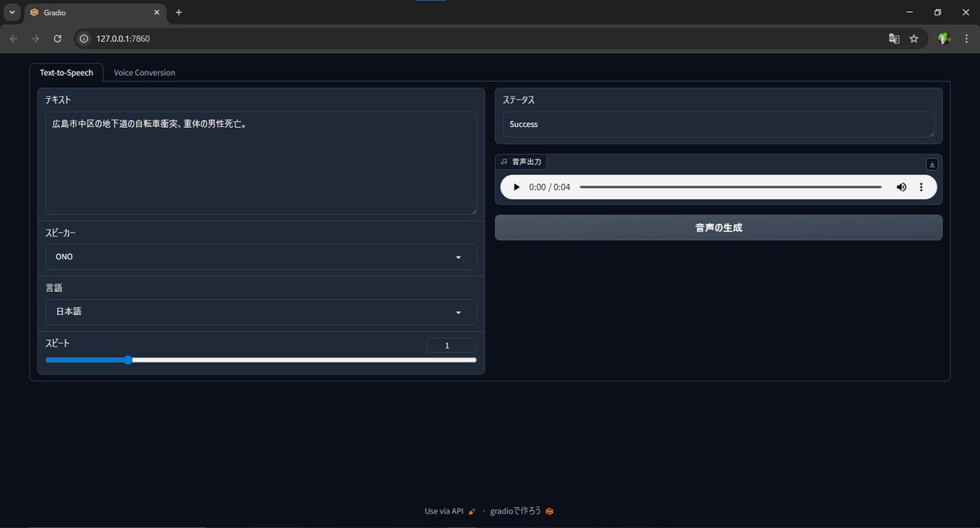
Task: Click the ステータス field showing Success
Action: click(718, 125)
